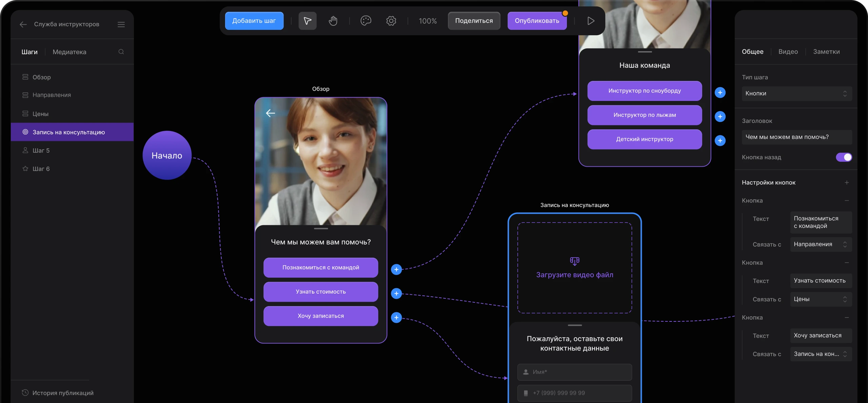
Task: Start preview with the play icon
Action: 591,21
